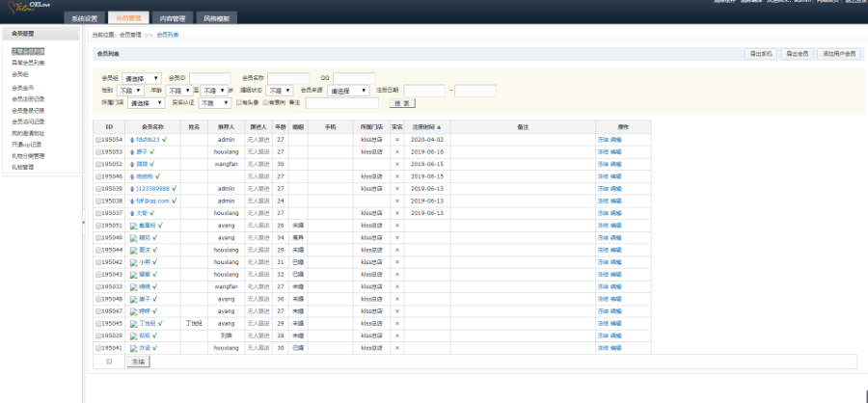The width and height of the screenshot is (868, 403).
Task: Open 异常会员列表 in the sidebar
Action: (28, 62)
